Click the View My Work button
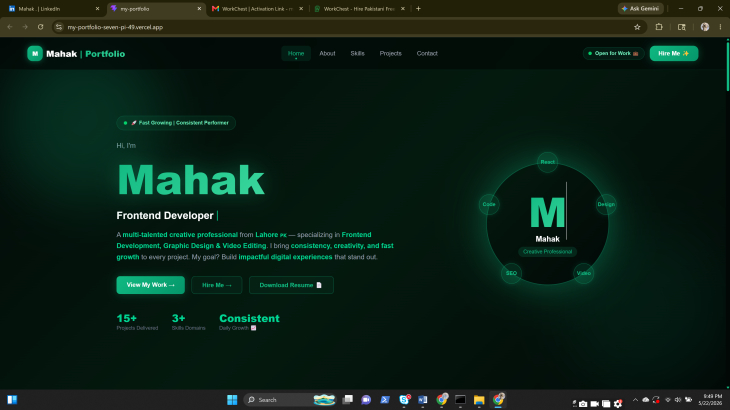The width and height of the screenshot is (730, 410). pyautogui.click(x=150, y=285)
